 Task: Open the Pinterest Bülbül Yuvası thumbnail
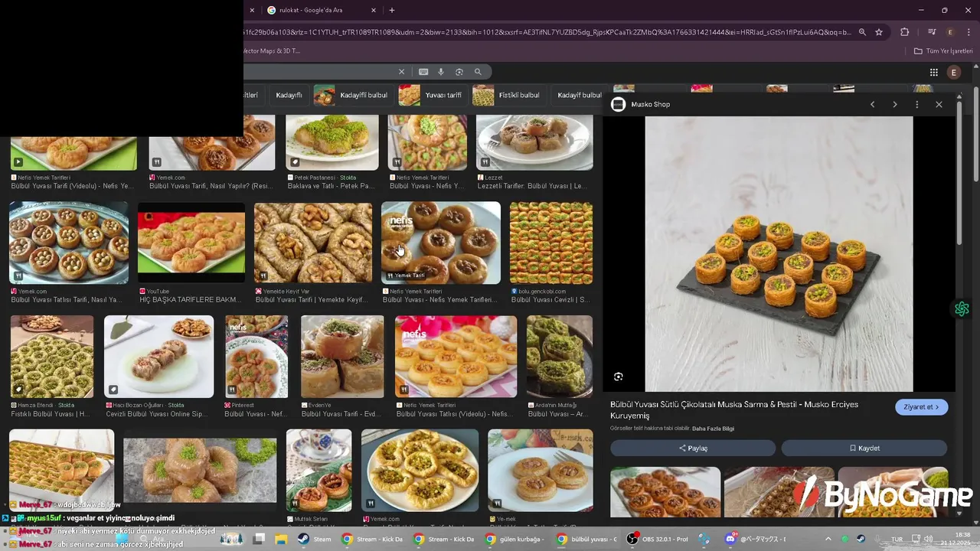point(256,357)
